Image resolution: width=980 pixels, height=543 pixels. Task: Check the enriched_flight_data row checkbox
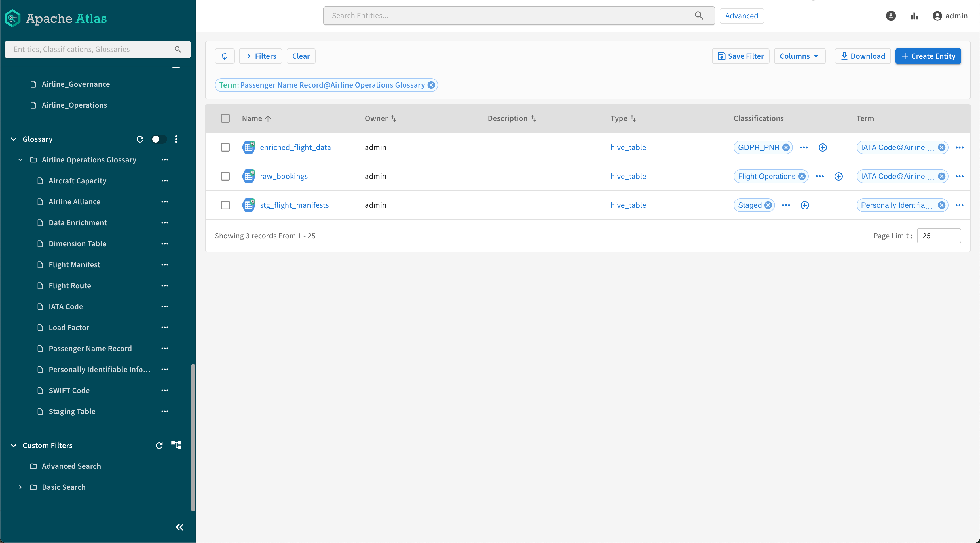pyautogui.click(x=225, y=147)
